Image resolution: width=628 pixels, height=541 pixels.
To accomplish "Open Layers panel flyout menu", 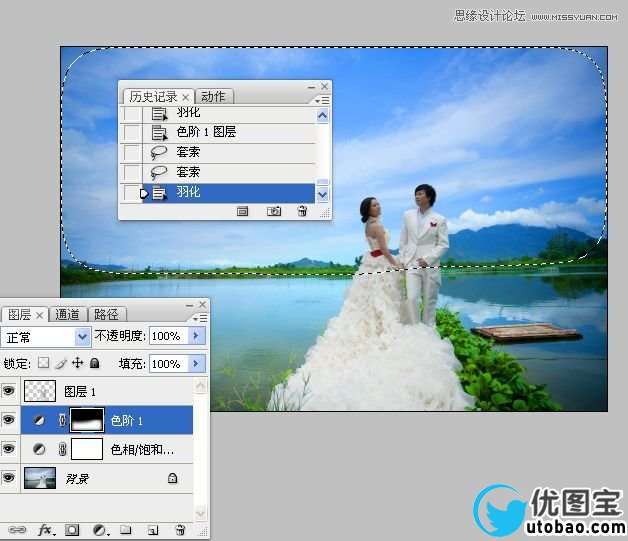I will pos(200,318).
